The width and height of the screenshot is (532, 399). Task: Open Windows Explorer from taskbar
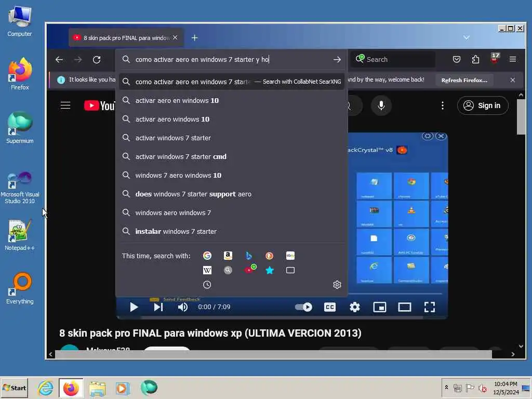pos(97,388)
